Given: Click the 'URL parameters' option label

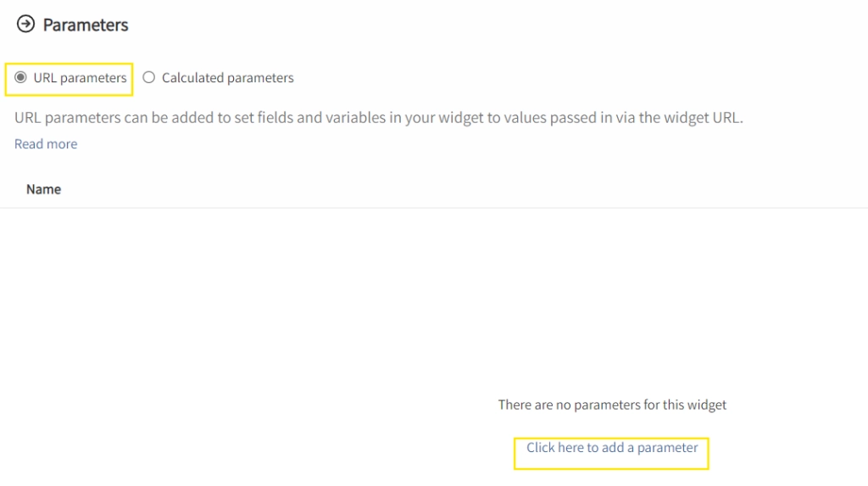Looking at the screenshot, I should [x=80, y=77].
